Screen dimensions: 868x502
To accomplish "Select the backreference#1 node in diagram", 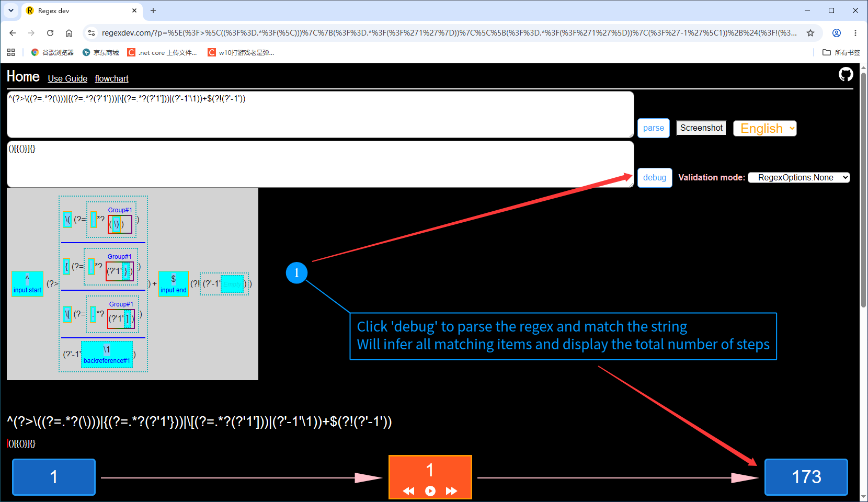I will [x=107, y=355].
